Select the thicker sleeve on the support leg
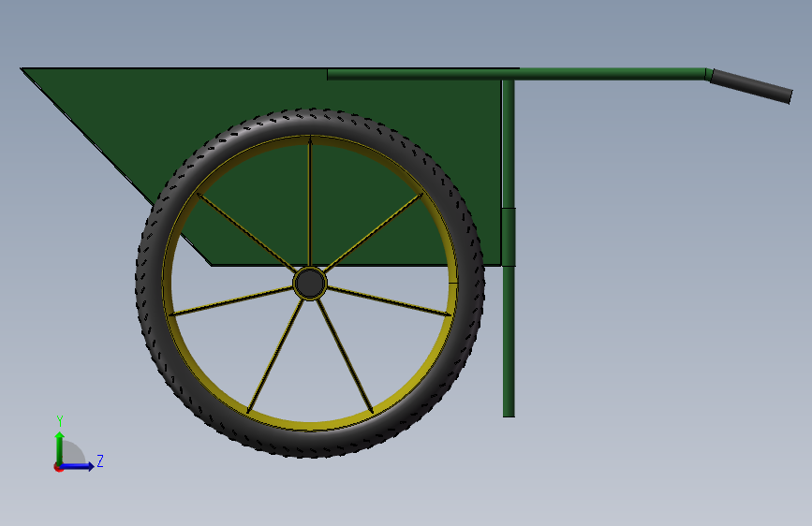The width and height of the screenshot is (812, 526). point(509,237)
